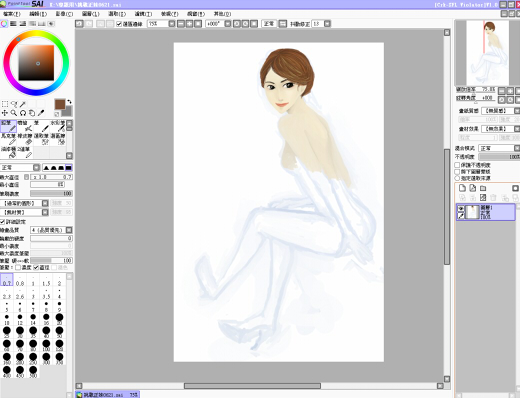Open the Layer (圖層) menu
Viewport: 520px width, 398px height.
pos(90,14)
